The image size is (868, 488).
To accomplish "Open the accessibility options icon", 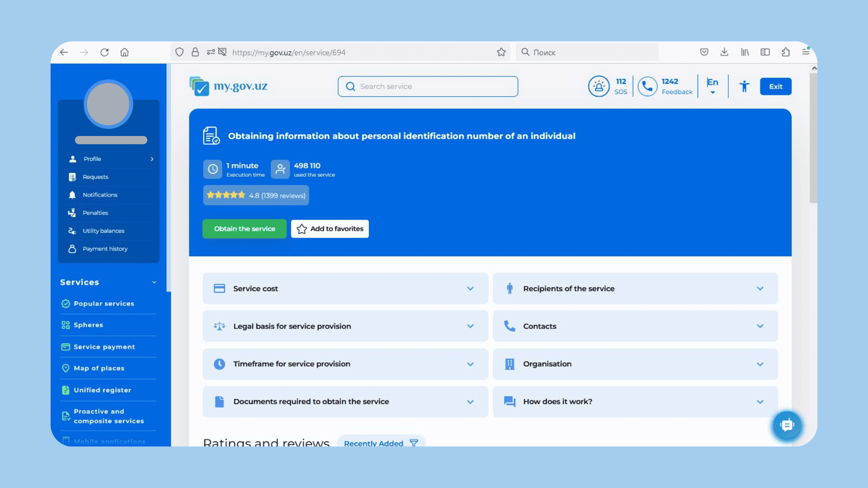I will coord(744,86).
